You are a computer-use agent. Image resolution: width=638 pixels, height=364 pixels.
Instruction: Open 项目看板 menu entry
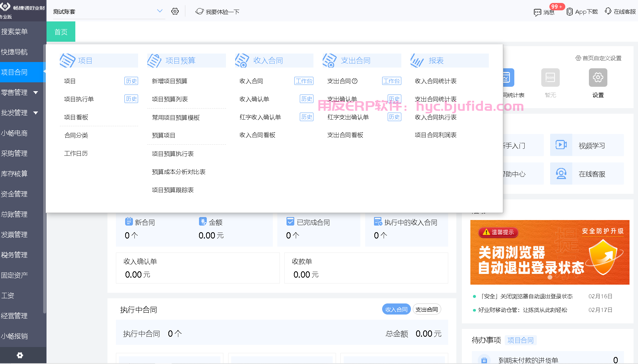[76, 117]
